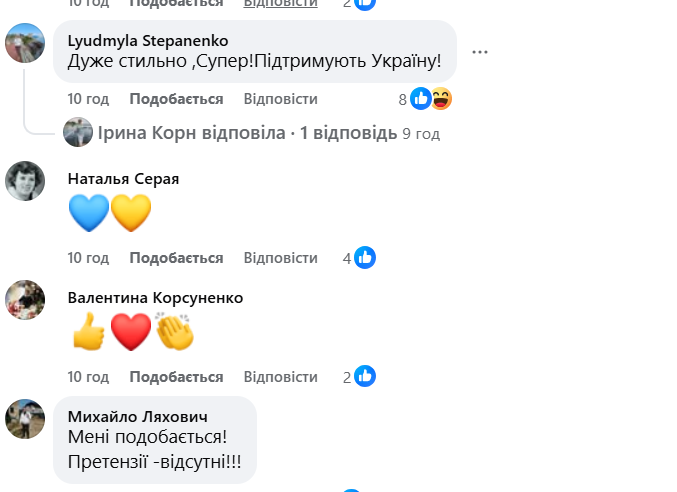Open Михайло Ляхович's name link
Viewport: 677px width, 492px height.
point(137,416)
